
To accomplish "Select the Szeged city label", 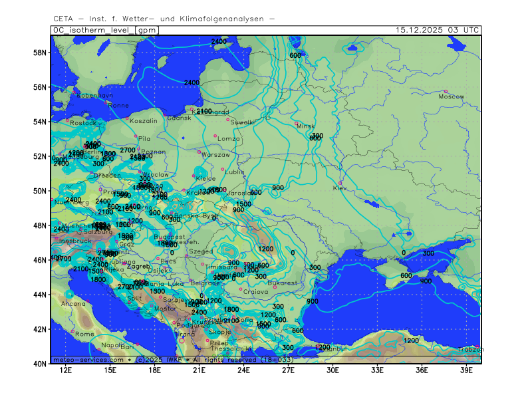I will [x=200, y=252].
